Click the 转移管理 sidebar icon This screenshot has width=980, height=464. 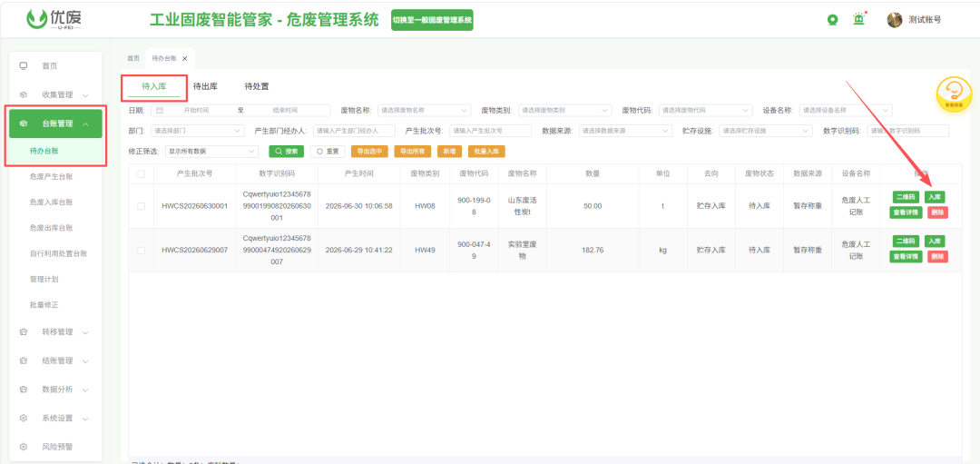[x=24, y=332]
